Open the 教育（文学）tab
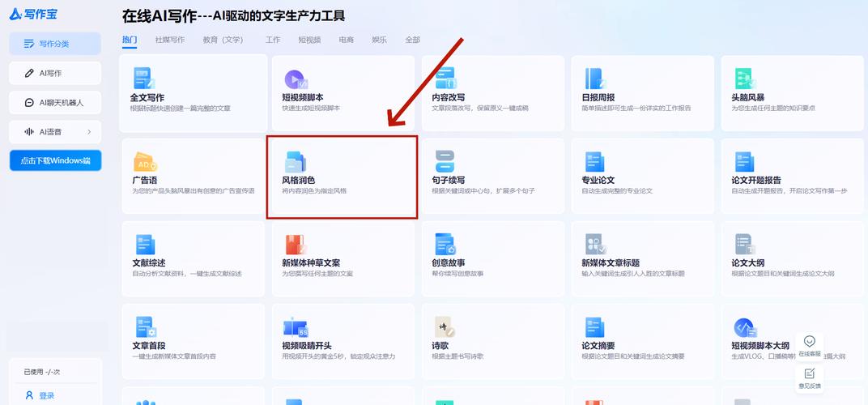 (223, 40)
